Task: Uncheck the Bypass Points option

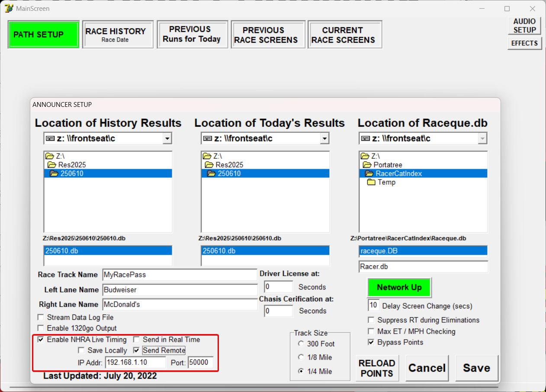Action: click(371, 342)
